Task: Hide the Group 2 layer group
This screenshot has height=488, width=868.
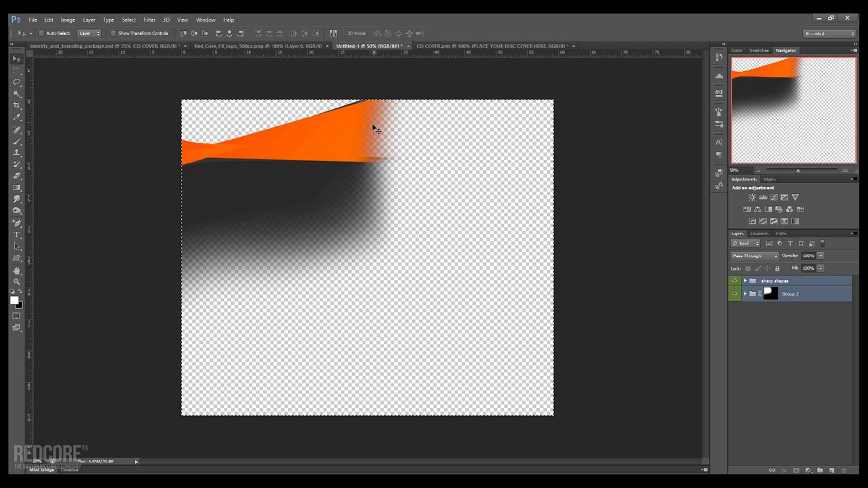Action: click(735, 294)
